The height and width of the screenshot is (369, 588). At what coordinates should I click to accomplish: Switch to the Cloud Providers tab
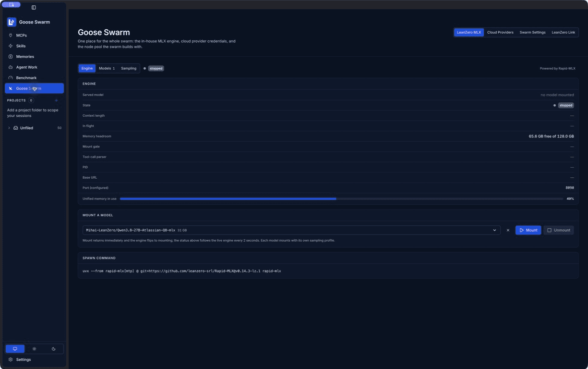(500, 32)
